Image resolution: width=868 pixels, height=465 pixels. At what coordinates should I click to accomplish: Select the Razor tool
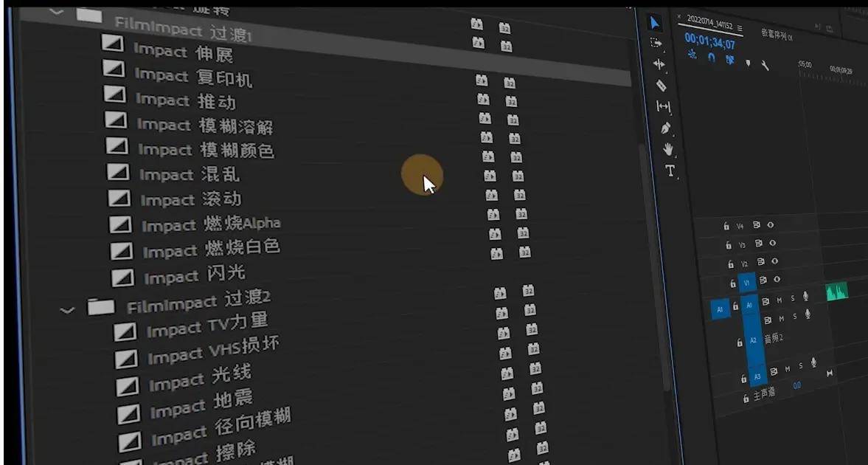pyautogui.click(x=661, y=86)
